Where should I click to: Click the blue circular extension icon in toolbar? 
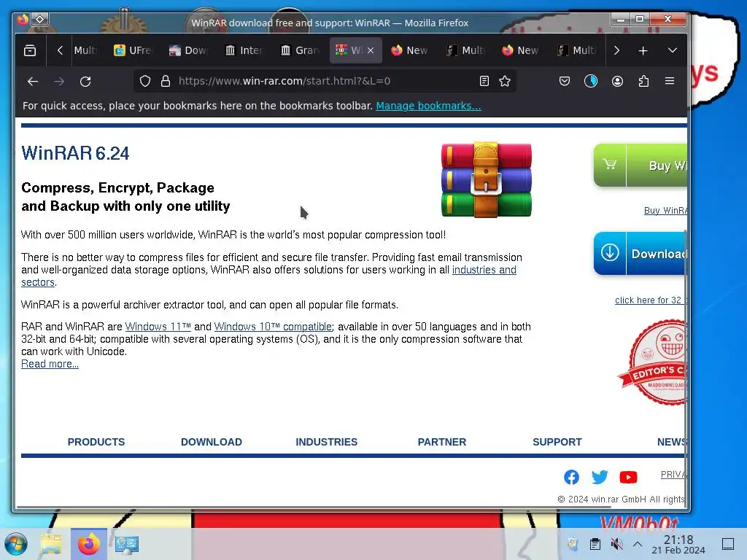coord(591,82)
